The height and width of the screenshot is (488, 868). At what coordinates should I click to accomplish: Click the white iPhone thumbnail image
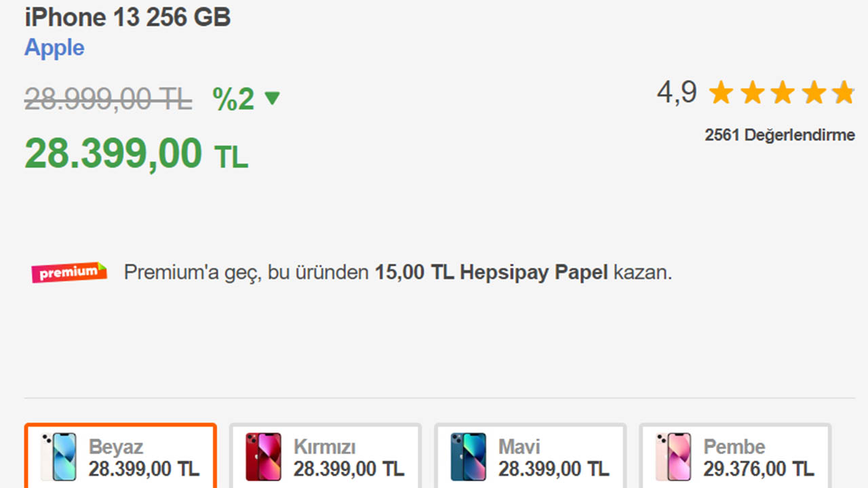tap(59, 457)
